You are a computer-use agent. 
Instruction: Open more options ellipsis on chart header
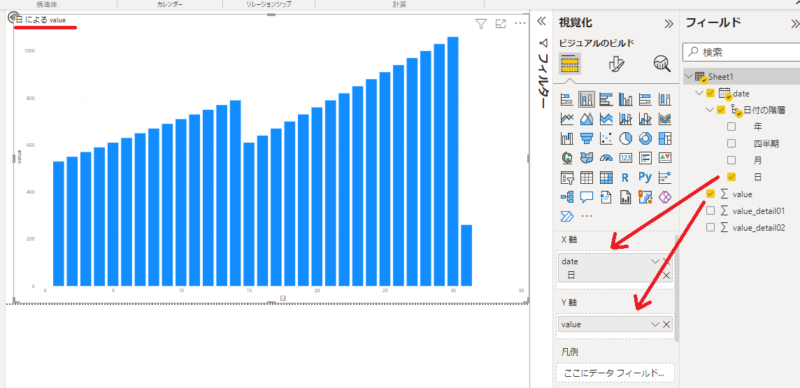click(520, 23)
